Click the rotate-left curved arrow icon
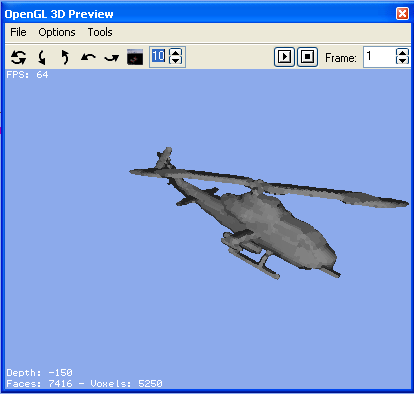Image resolution: width=414 pixels, height=394 pixels. pyautogui.click(x=88, y=58)
